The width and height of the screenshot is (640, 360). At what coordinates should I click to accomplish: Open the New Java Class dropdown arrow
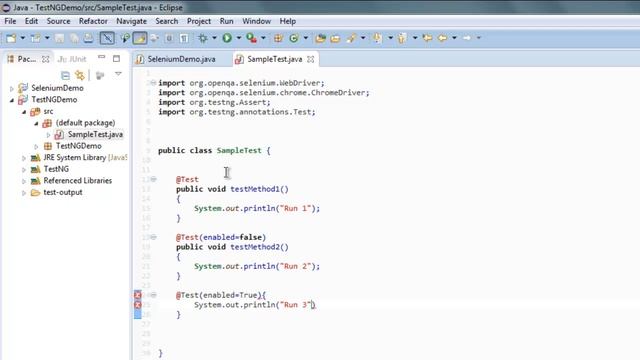pos(305,38)
